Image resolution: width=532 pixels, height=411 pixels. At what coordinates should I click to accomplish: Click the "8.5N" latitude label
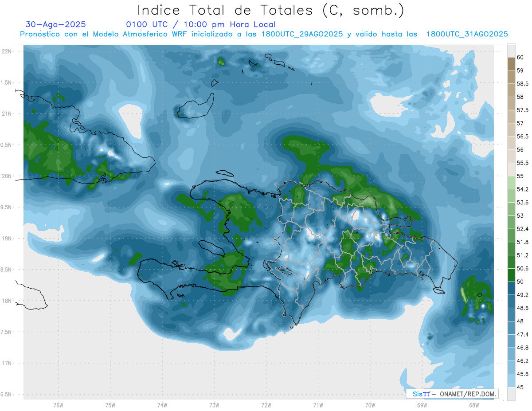[6, 270]
